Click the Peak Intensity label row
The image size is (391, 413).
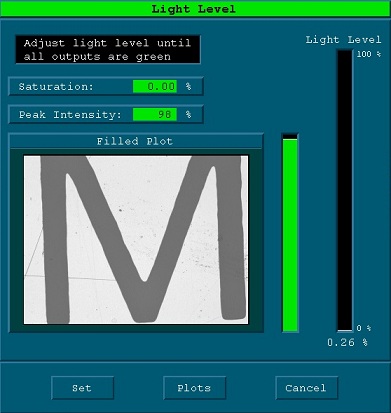tap(106, 115)
